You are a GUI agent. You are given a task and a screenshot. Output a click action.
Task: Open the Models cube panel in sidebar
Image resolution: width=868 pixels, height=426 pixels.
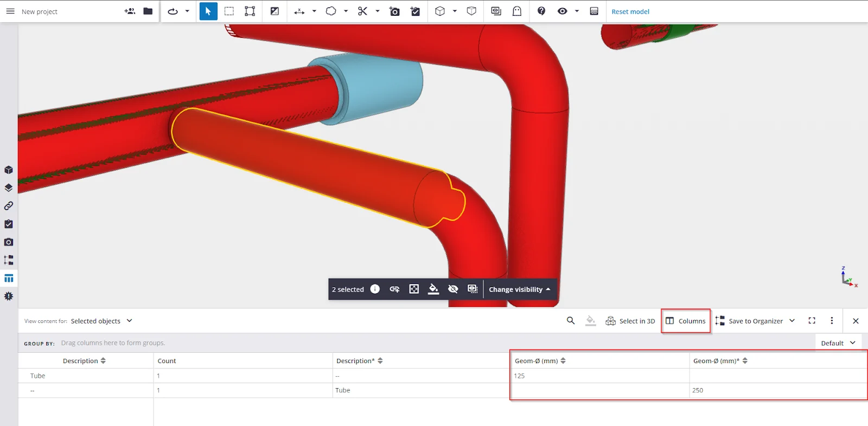pos(9,170)
